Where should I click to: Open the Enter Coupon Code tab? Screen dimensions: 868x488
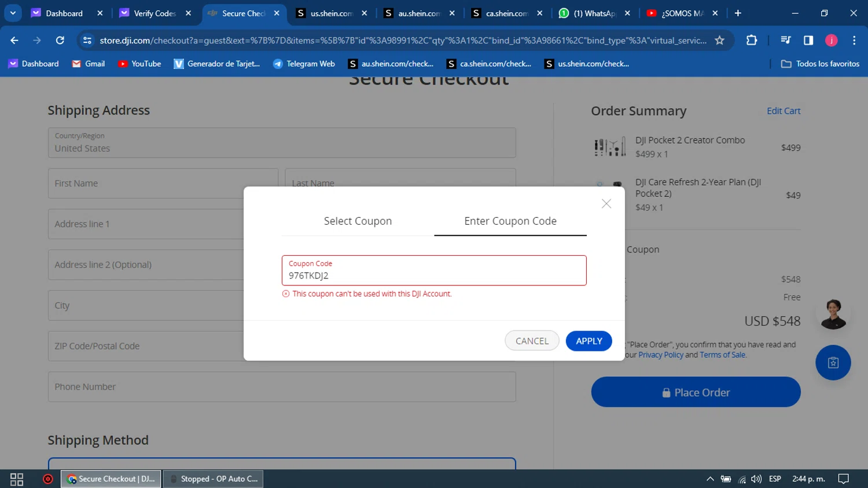coord(510,221)
